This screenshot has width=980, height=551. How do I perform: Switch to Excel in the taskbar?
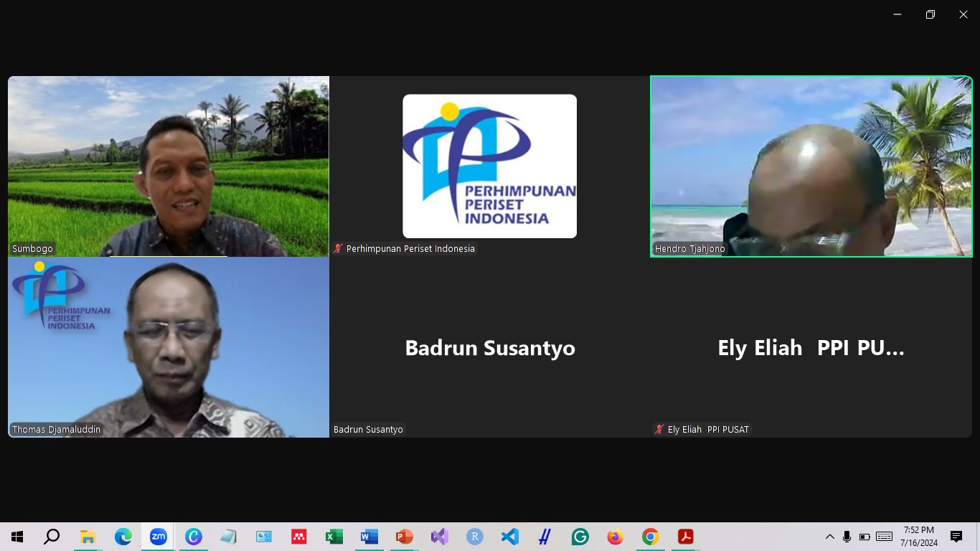click(334, 537)
